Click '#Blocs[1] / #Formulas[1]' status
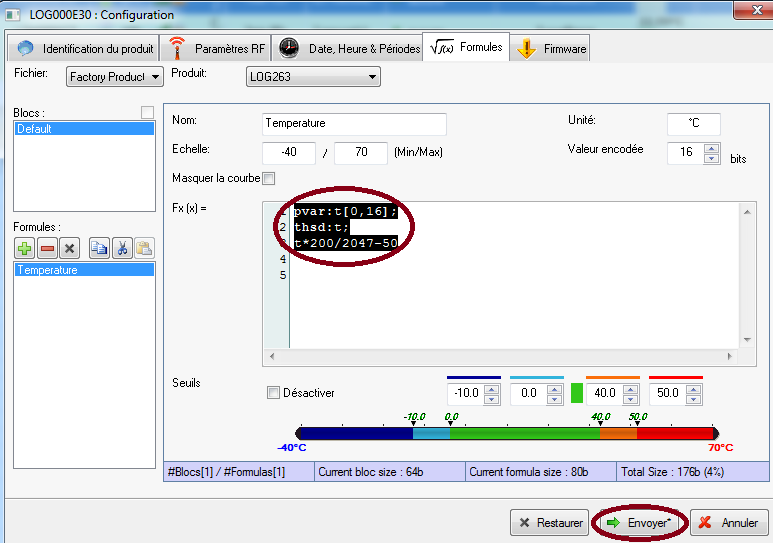Viewport: 773px width, 543px height. pyautogui.click(x=239, y=472)
